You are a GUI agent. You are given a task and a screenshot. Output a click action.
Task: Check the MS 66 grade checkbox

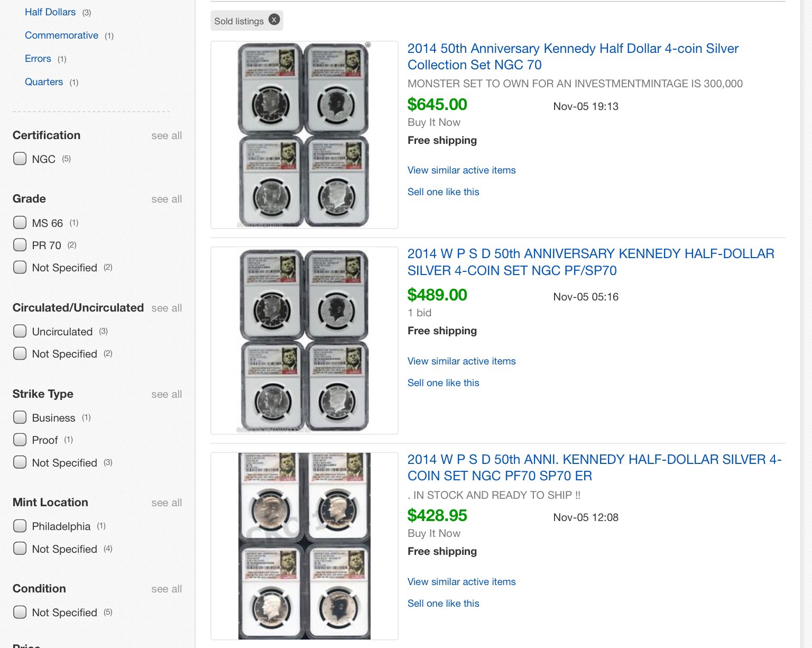[x=20, y=223]
